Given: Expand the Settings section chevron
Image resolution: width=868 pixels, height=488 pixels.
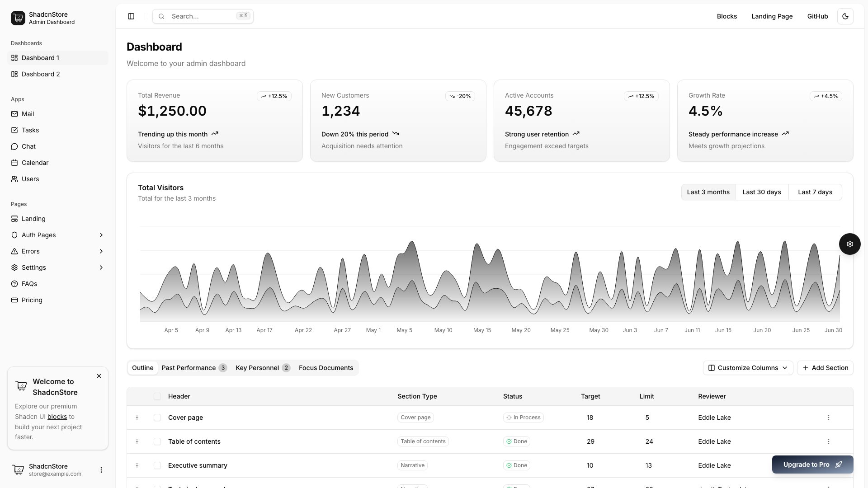Looking at the screenshot, I should point(101,267).
